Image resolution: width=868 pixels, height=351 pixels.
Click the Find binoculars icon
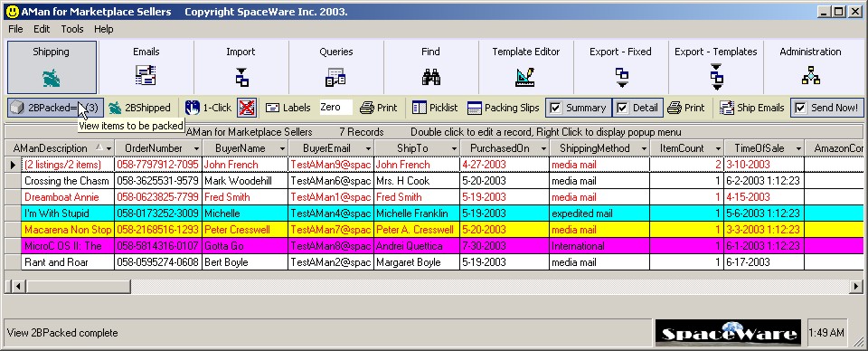[x=430, y=76]
